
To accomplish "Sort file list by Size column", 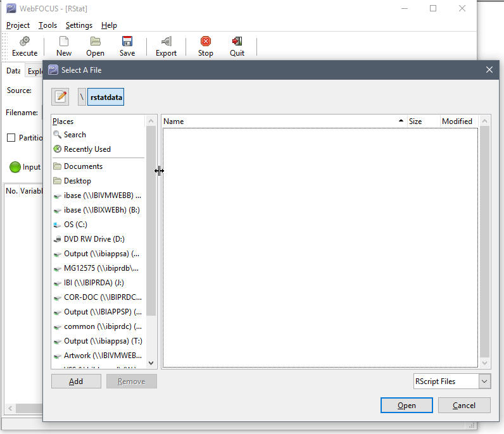I will coord(423,121).
